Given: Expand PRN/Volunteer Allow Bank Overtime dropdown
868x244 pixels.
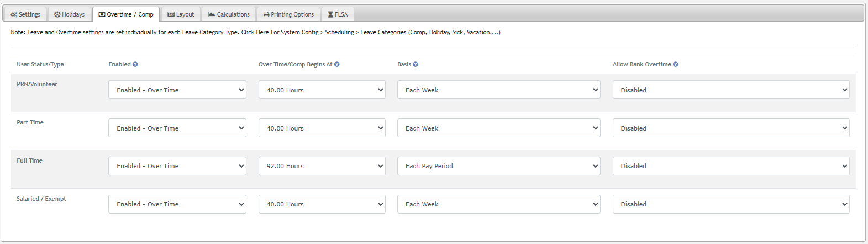Looking at the screenshot, I should click(730, 90).
